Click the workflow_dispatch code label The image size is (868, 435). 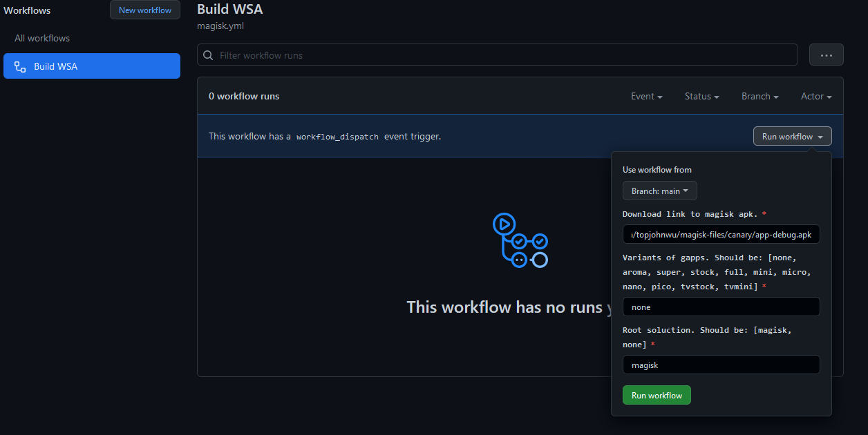337,137
